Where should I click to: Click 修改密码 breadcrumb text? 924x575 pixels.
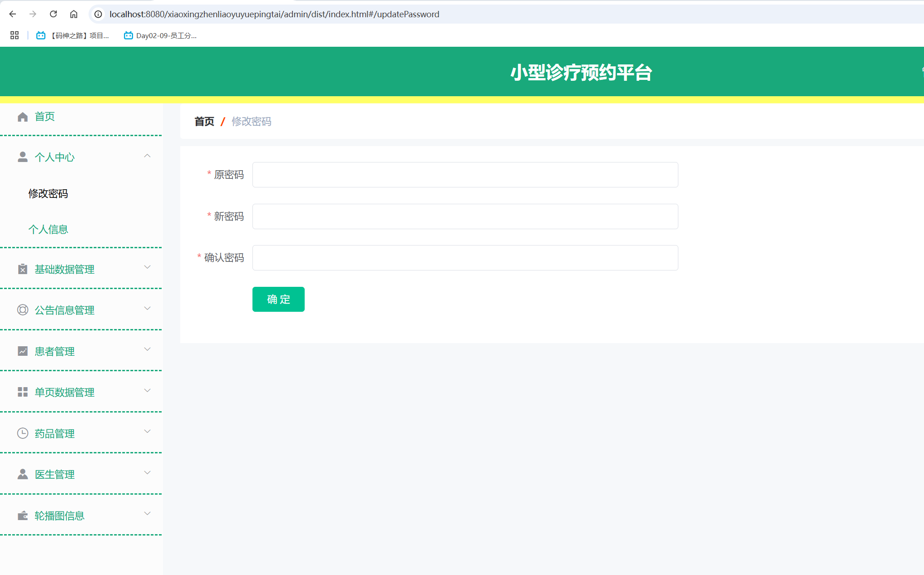point(252,121)
